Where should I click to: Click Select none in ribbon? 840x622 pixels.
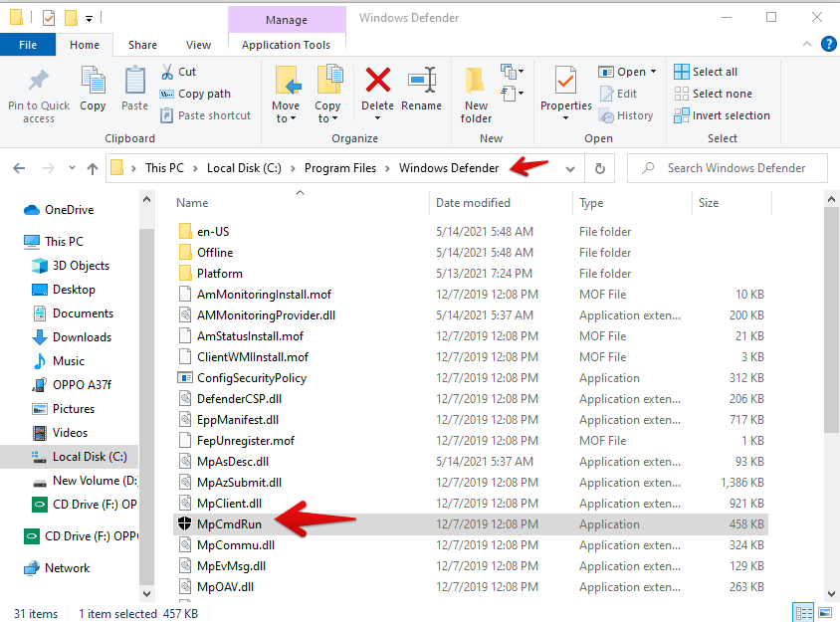tap(713, 94)
